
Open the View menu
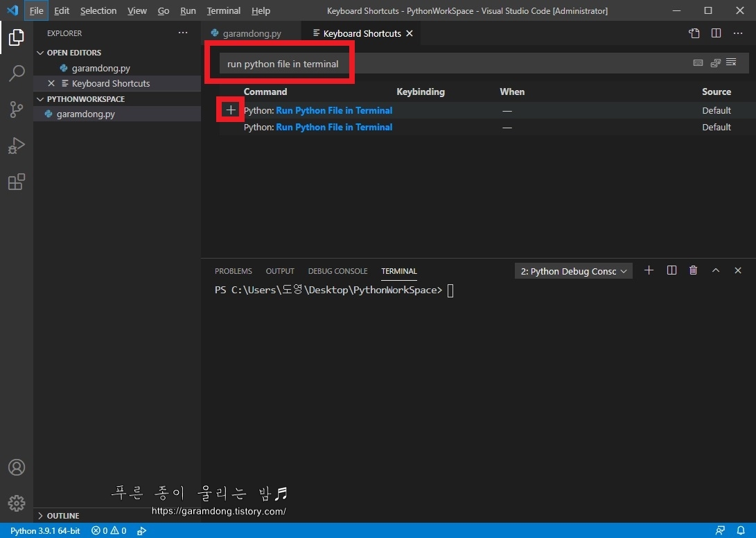pos(137,10)
